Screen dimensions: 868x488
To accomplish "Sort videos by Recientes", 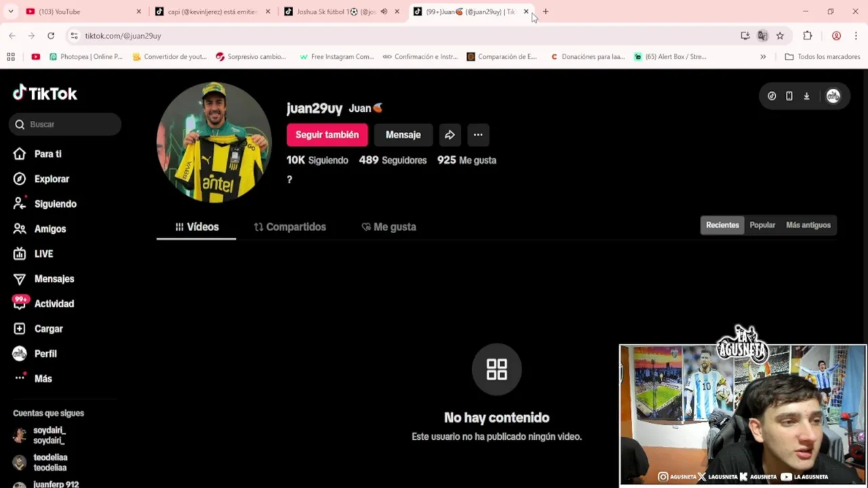I will pyautogui.click(x=722, y=225).
